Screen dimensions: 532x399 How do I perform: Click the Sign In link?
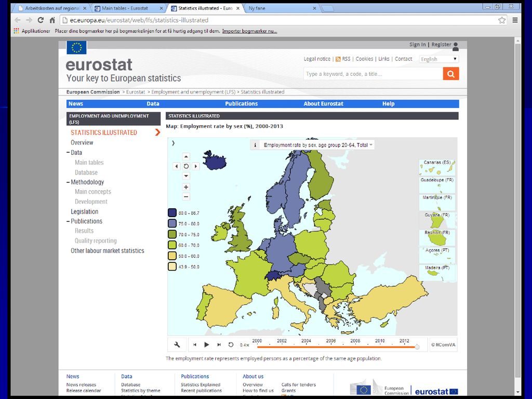point(417,45)
